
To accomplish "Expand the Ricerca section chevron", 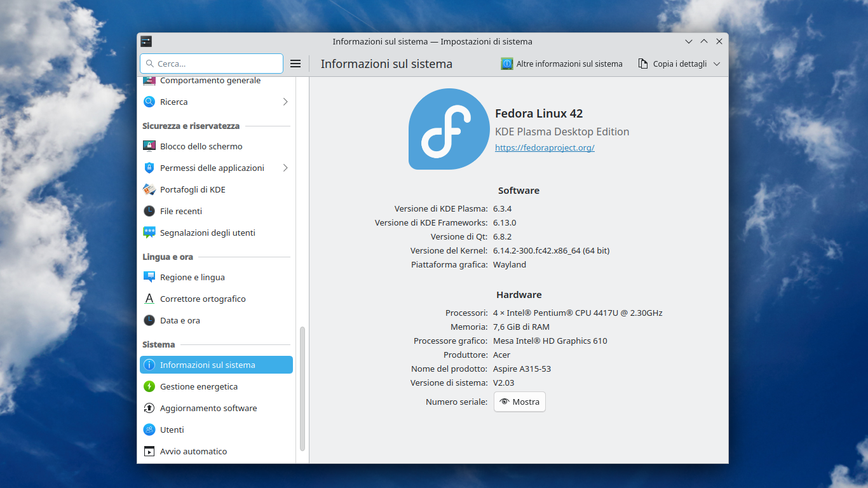I will 285,102.
